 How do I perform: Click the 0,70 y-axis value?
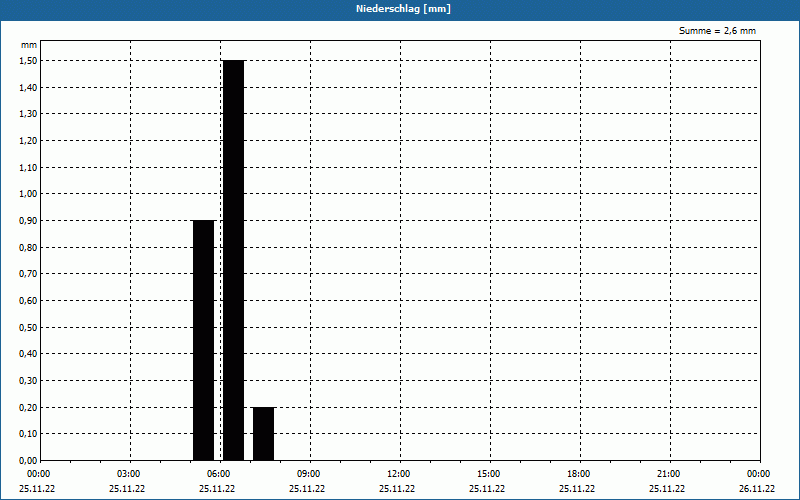pos(28,274)
